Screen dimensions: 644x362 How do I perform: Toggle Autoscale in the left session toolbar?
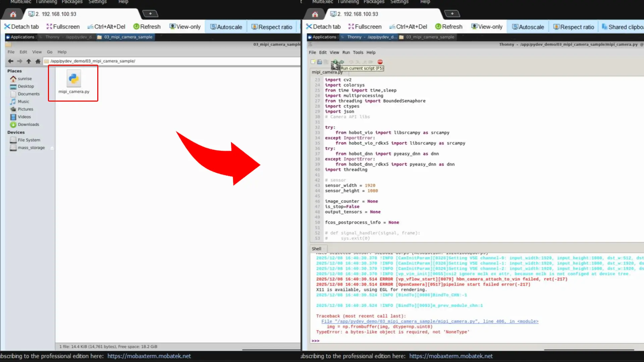coord(226,27)
